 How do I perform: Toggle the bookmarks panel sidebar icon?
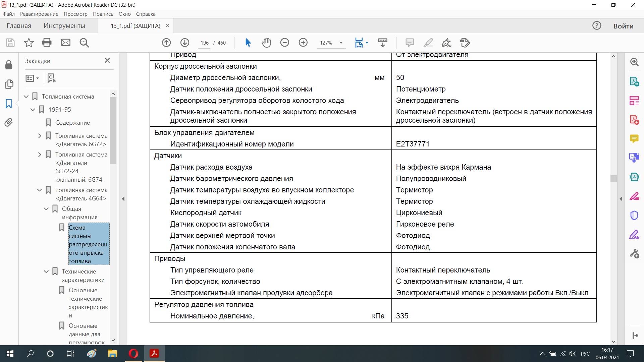tap(9, 104)
